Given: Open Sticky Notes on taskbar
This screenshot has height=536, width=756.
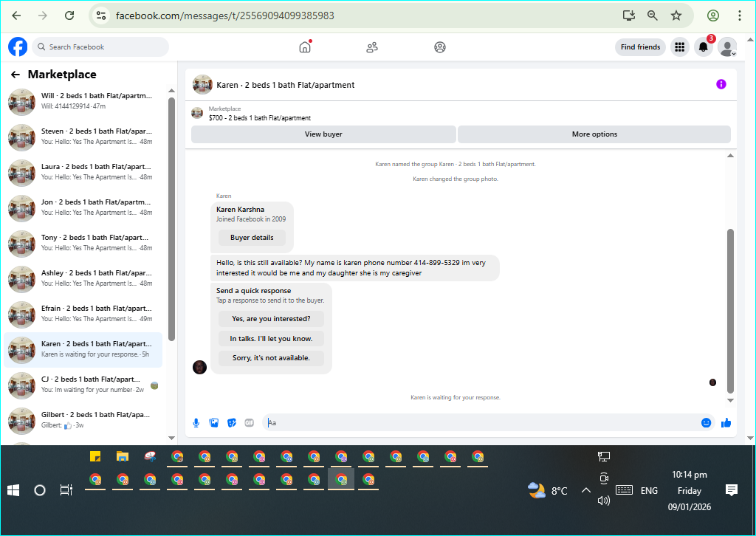Looking at the screenshot, I should point(95,456).
